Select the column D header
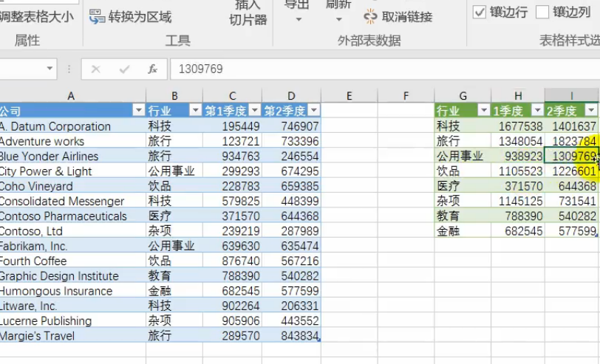Viewport: 600px width, 364px height. pos(291,95)
